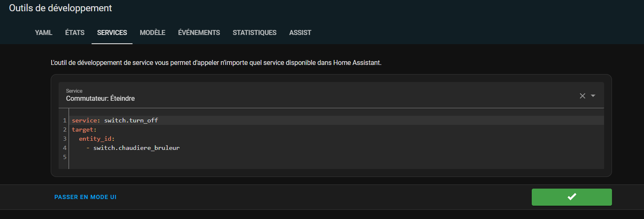Click the Outils de développement page title
The width and height of the screenshot is (644, 219).
60,8
